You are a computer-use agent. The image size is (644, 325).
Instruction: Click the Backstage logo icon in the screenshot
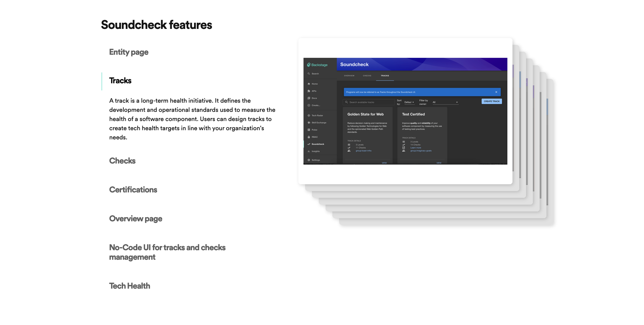coord(309,65)
